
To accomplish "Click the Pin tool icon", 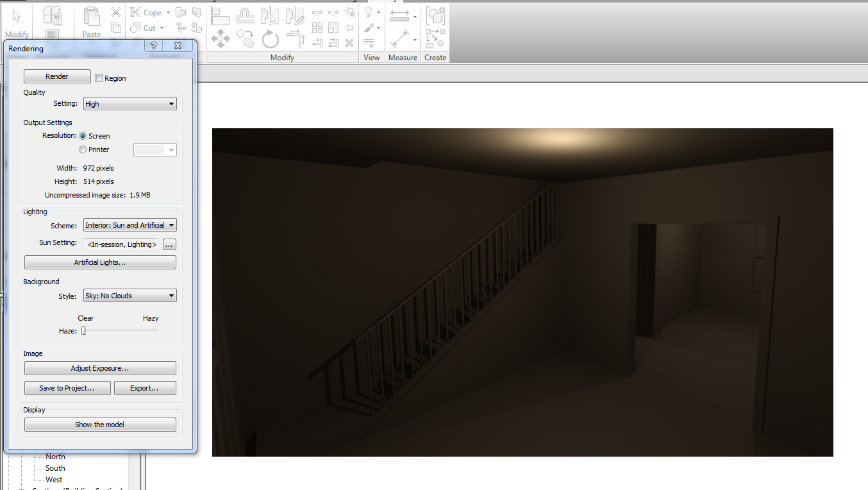I will (x=349, y=28).
